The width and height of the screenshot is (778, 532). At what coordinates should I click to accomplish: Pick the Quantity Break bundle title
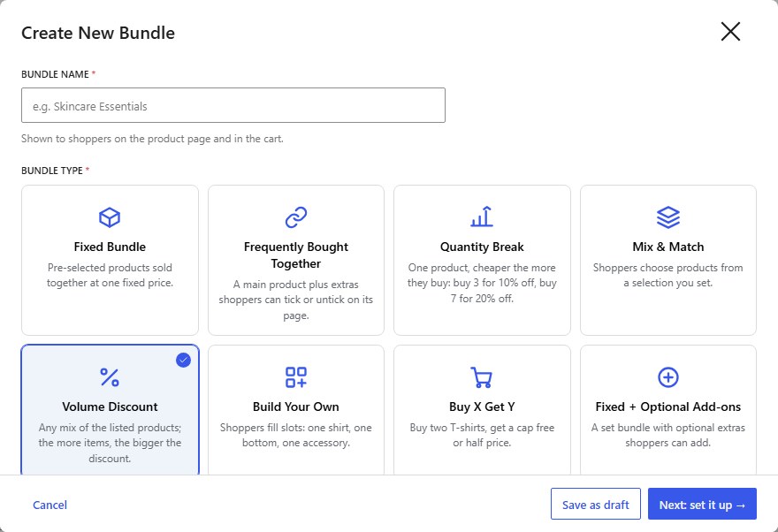coord(482,247)
